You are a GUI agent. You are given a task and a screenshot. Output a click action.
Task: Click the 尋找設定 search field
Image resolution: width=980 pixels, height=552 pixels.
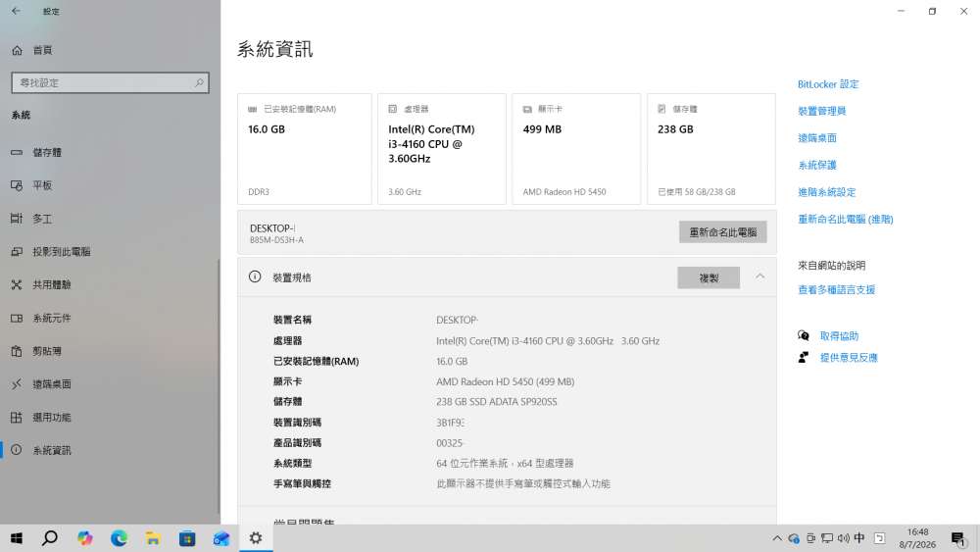[110, 82]
